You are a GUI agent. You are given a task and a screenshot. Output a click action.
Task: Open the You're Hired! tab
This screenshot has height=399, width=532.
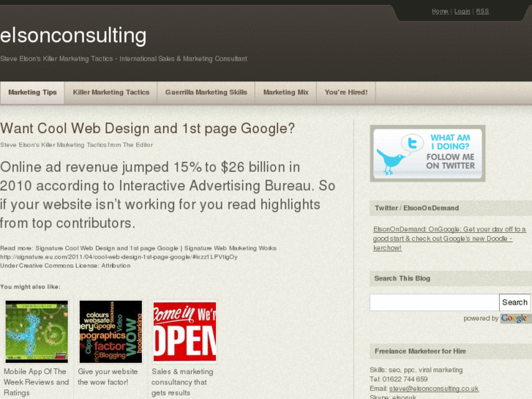coord(346,92)
